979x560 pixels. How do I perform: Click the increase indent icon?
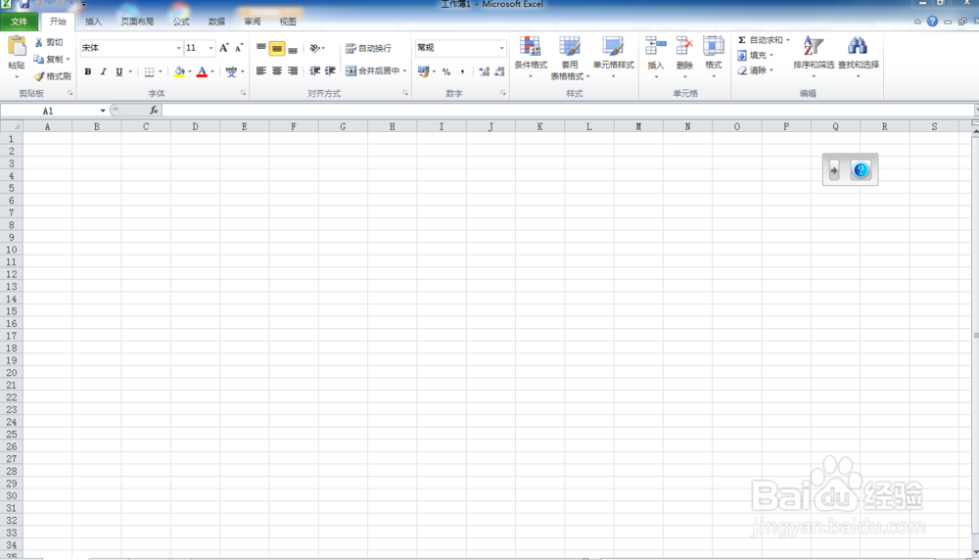(x=330, y=71)
